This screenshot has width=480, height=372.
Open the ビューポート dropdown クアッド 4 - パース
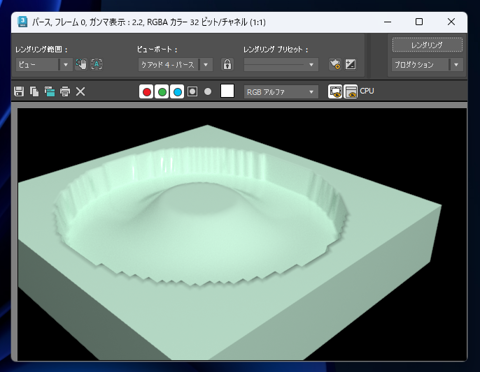click(175, 64)
